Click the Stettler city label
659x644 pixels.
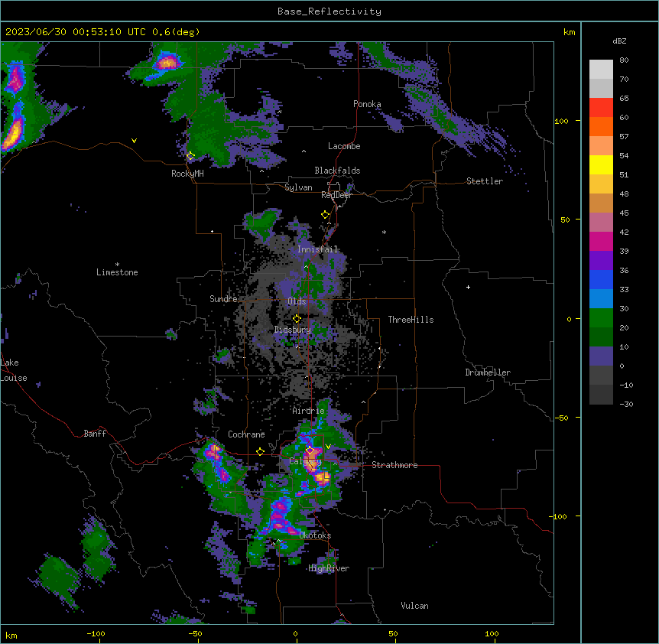coord(484,181)
